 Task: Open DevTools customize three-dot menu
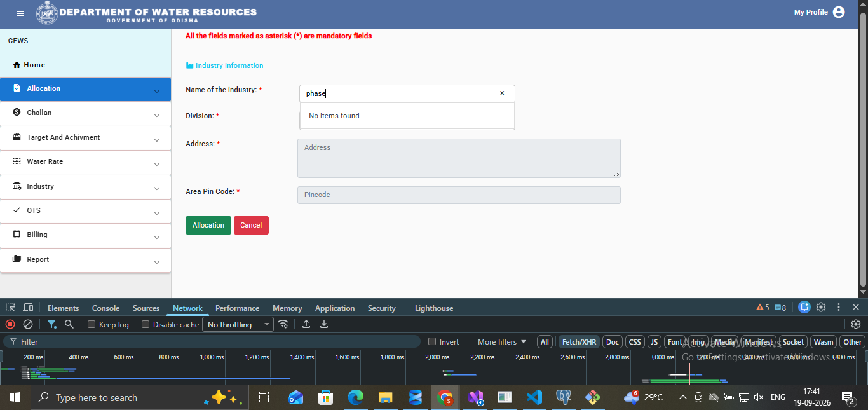839,308
